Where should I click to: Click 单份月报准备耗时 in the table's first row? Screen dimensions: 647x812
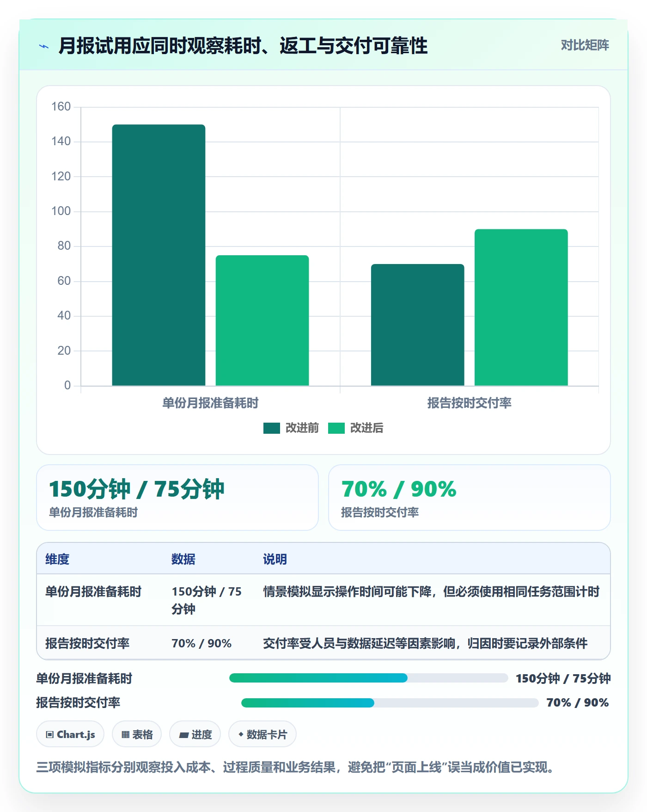point(93,592)
